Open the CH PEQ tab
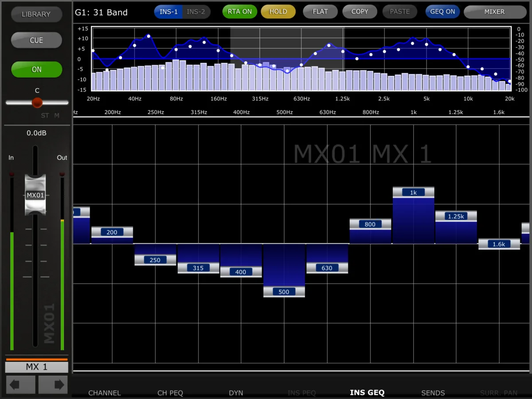The width and height of the screenshot is (532, 399). (170, 393)
